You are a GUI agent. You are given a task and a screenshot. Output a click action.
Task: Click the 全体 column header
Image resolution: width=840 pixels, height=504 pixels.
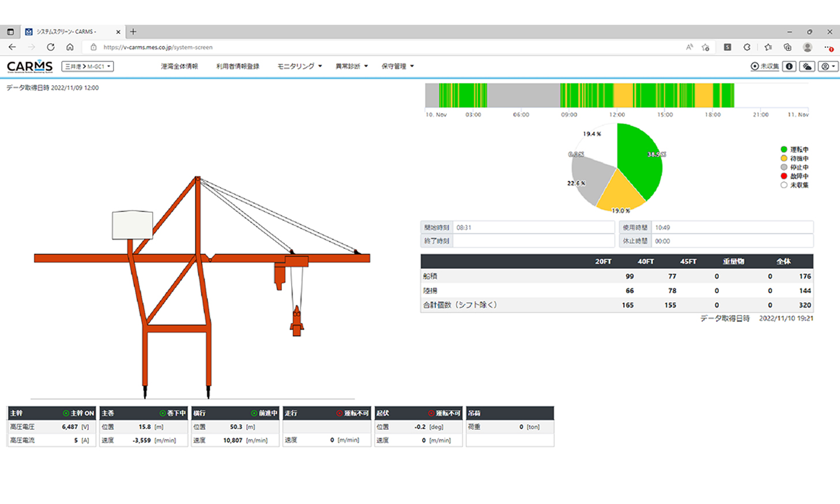click(x=784, y=262)
